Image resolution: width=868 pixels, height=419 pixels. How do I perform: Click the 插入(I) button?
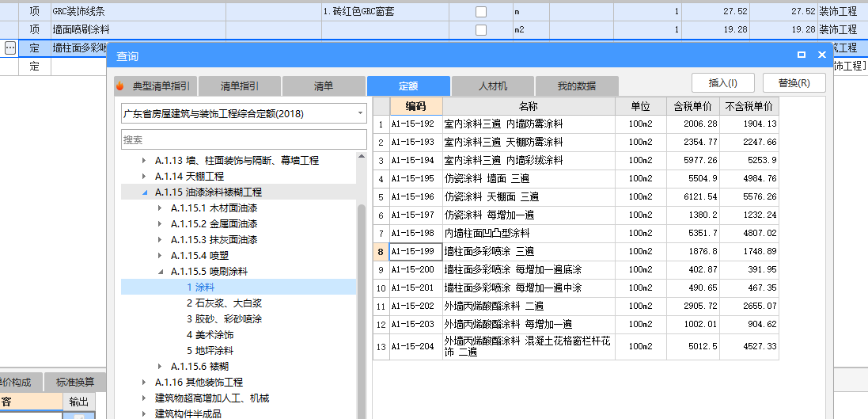(723, 83)
